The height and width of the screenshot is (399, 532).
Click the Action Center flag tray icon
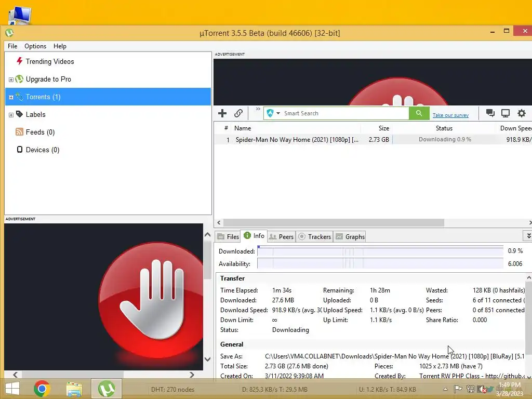click(458, 389)
